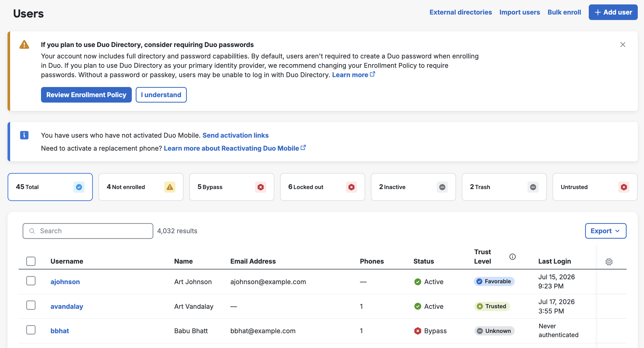Screen dimensions: 644x348
Task: Click the Email Address column header
Action: tap(253, 261)
